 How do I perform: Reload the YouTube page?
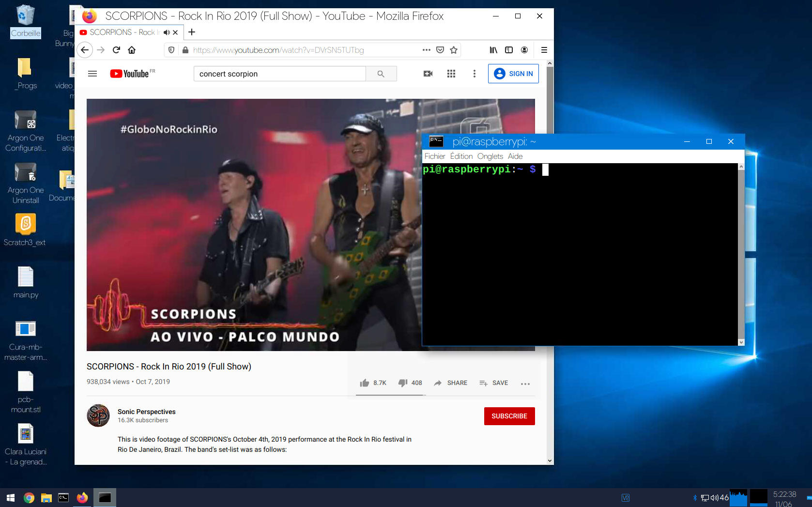[x=116, y=50]
